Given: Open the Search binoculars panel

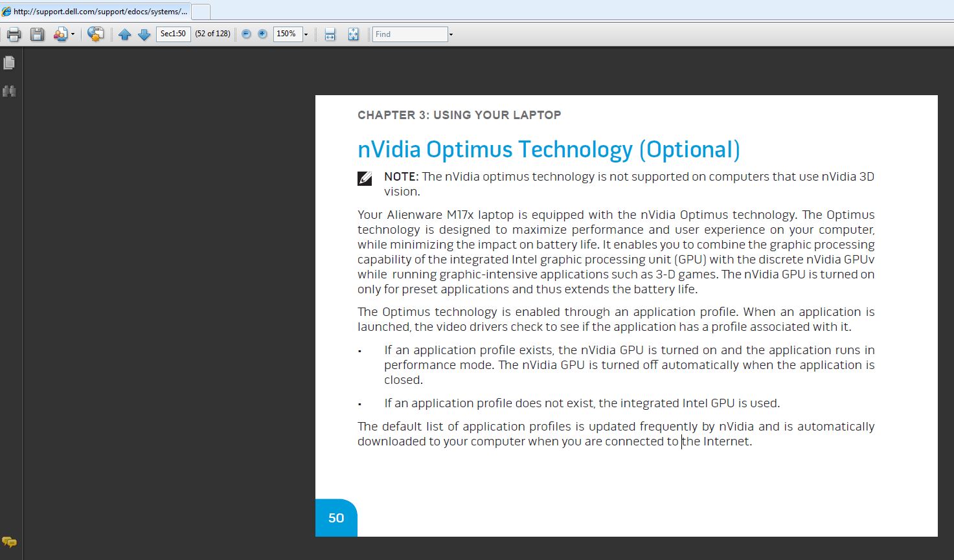Looking at the screenshot, I should tap(9, 91).
